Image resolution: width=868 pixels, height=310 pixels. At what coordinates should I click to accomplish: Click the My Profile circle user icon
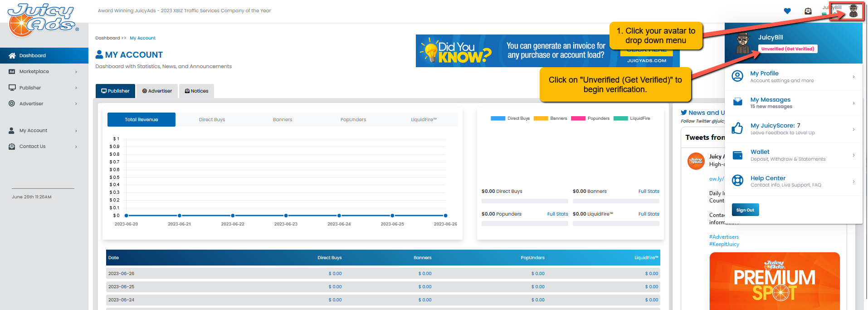click(x=738, y=76)
